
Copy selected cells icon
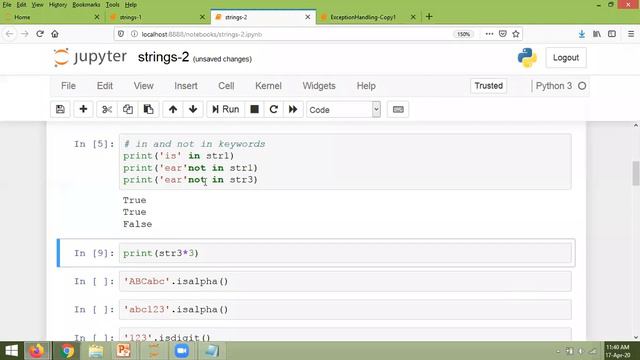(x=128, y=109)
